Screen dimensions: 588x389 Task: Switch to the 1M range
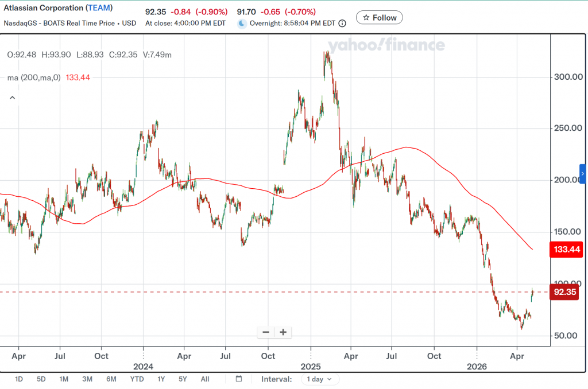click(x=64, y=379)
